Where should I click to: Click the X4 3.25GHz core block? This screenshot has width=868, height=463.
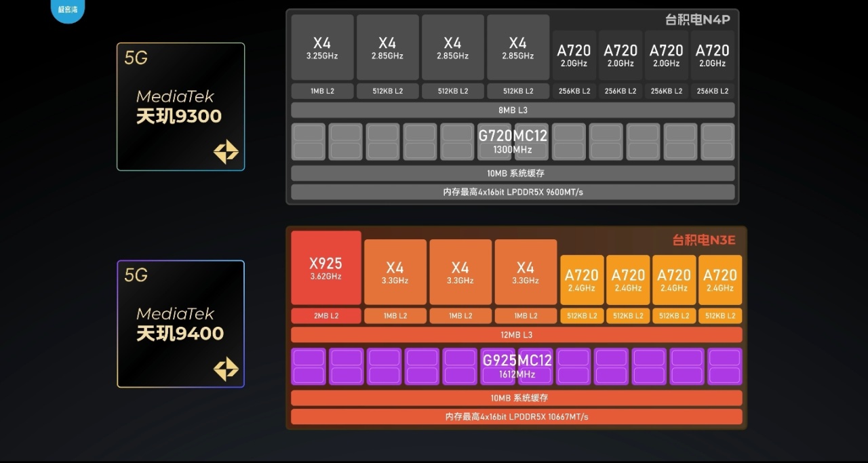[322, 47]
